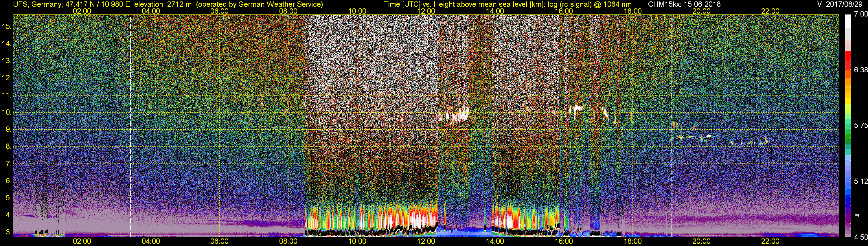Click the "9." km height axis label
Viewport: 868px width, 246px height.
coord(8,130)
